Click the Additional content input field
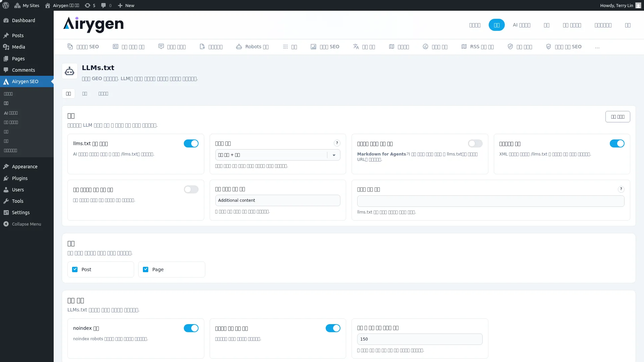Screen dimensions: 644x362 click(x=278, y=200)
